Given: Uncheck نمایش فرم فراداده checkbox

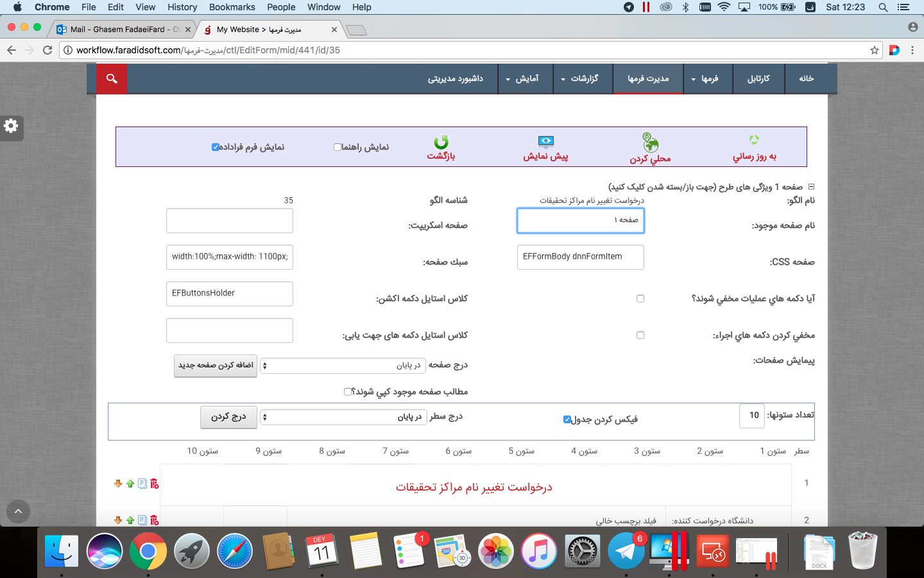Looking at the screenshot, I should pyautogui.click(x=216, y=147).
